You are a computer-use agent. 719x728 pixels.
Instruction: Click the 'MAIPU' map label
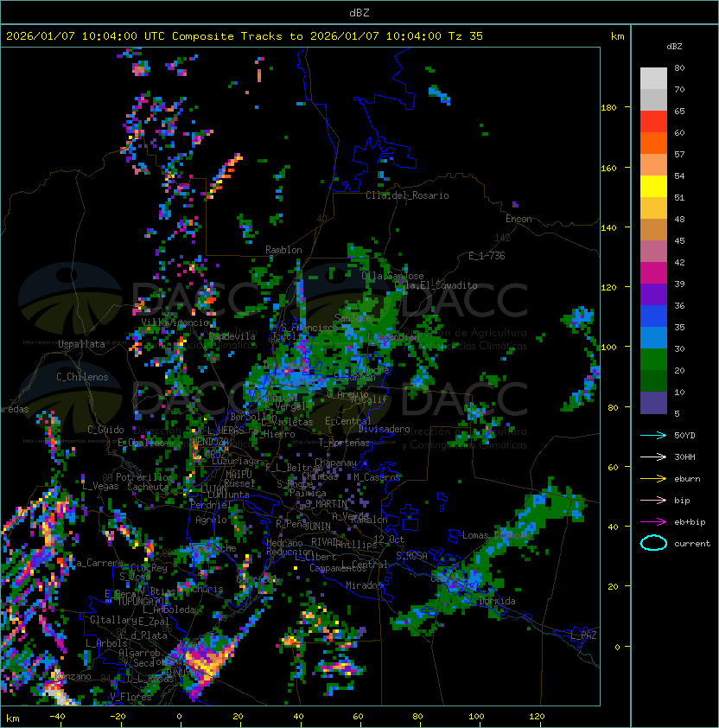pos(239,475)
